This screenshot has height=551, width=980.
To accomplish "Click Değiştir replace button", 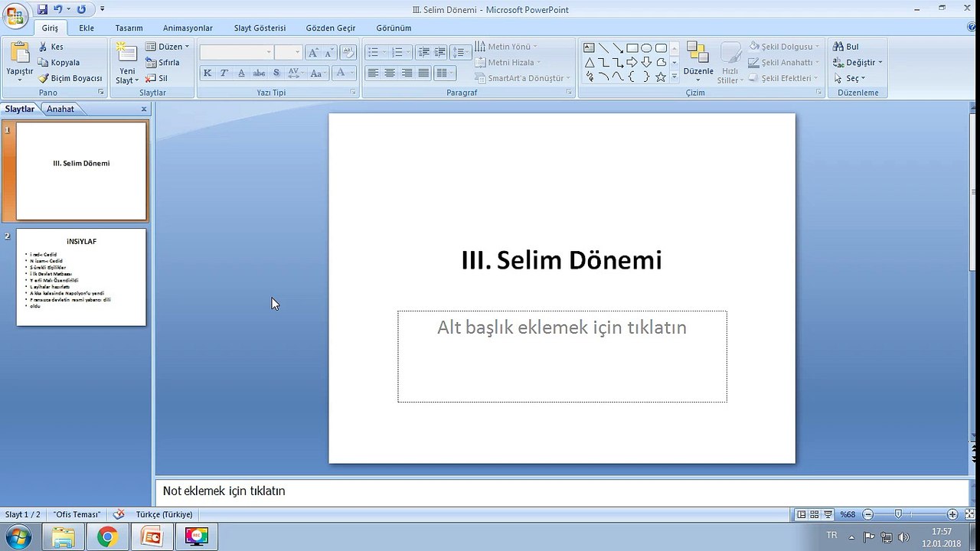I will pyautogui.click(x=858, y=63).
